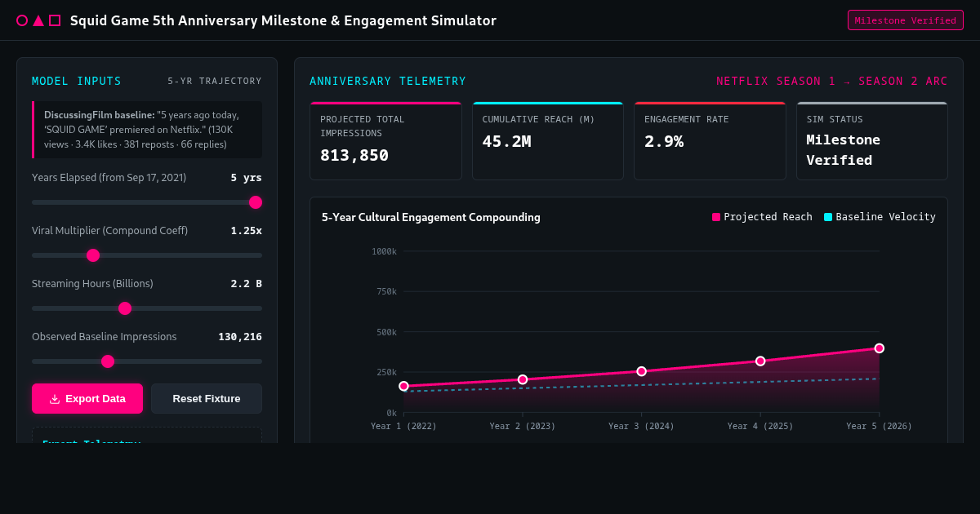Click the Milestone Verified badge in the header
This screenshot has height=514, width=980.
click(x=906, y=20)
